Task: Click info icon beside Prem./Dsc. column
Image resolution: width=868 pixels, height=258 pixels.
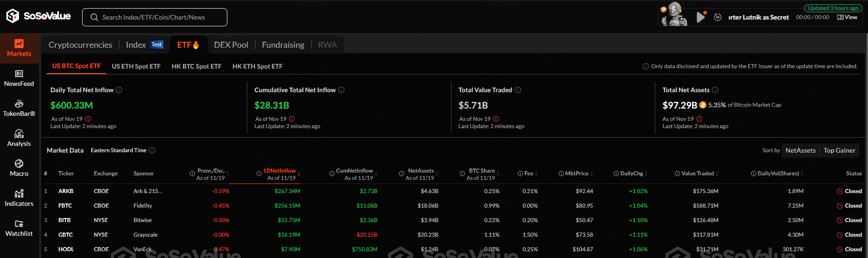Action: coord(192,174)
